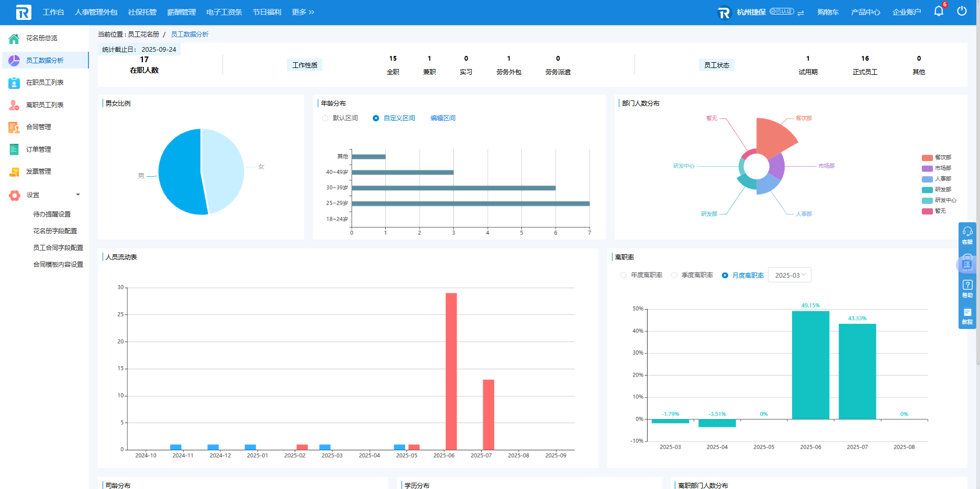Screen dimensions: 980x489
Task: Open the tutorial widget icon
Action: [967, 315]
